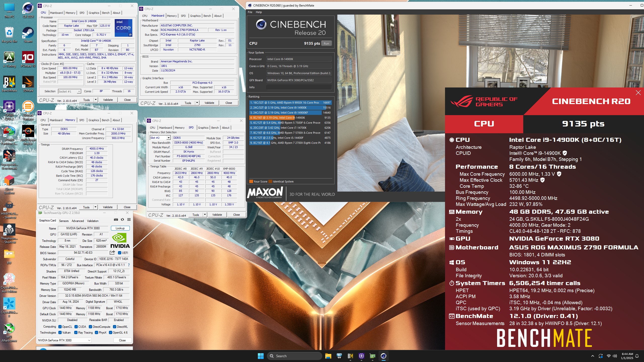
Task: Click the BenchMate BM taskbar icon
Action: [x=350, y=356]
